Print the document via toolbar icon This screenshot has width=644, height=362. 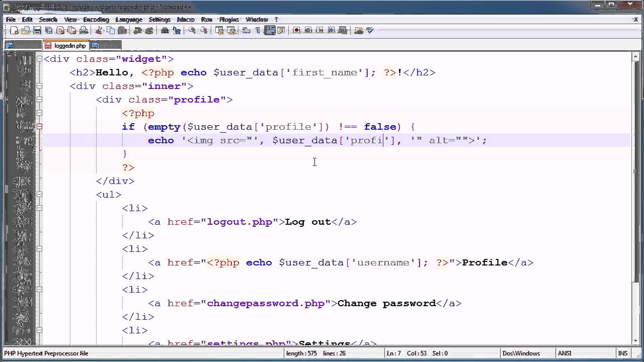pos(84,31)
